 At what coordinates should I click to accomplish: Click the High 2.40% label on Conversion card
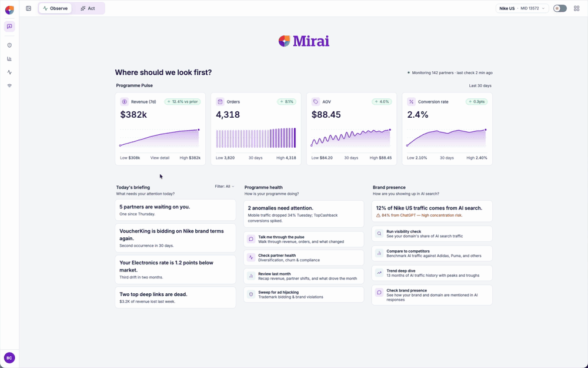477,158
